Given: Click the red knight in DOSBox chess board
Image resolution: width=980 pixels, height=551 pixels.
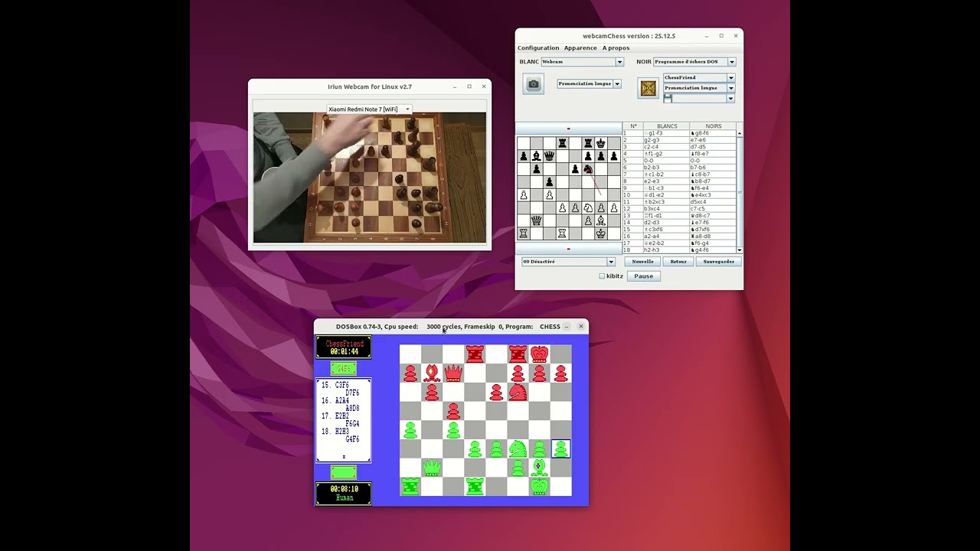Looking at the screenshot, I should click(518, 392).
